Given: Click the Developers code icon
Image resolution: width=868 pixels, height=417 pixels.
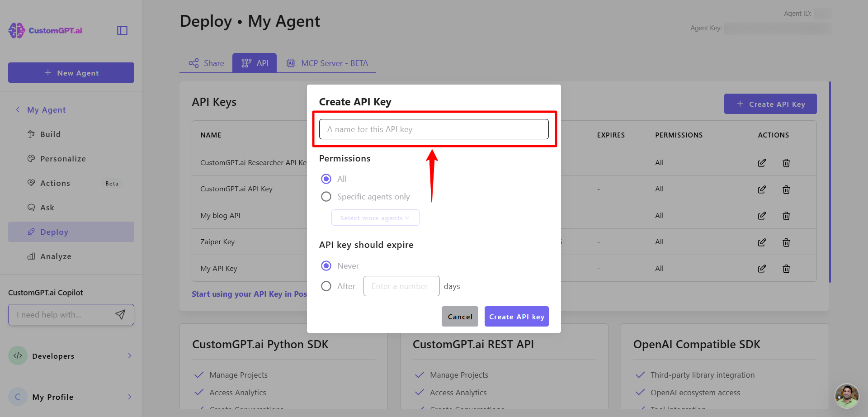Looking at the screenshot, I should click(18, 355).
